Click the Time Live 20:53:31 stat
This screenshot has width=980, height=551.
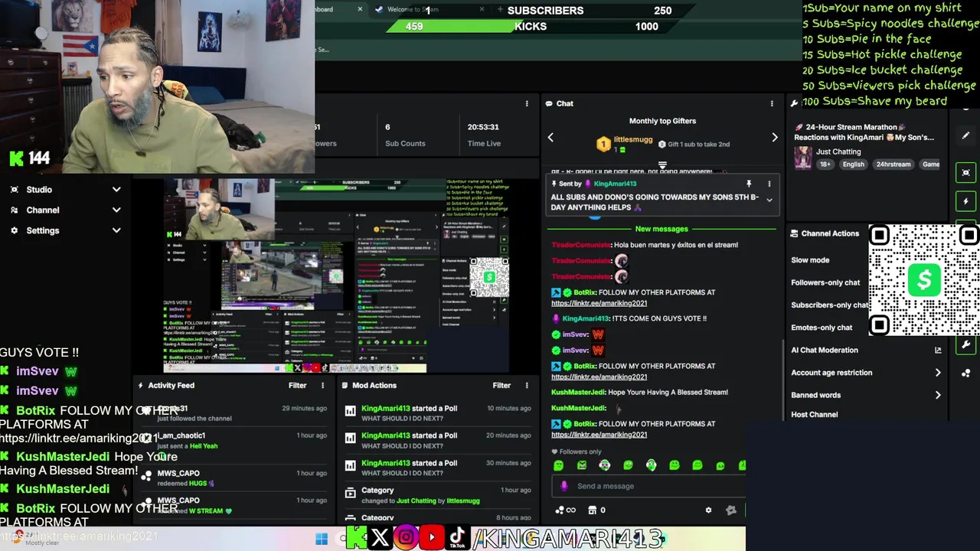pos(484,135)
